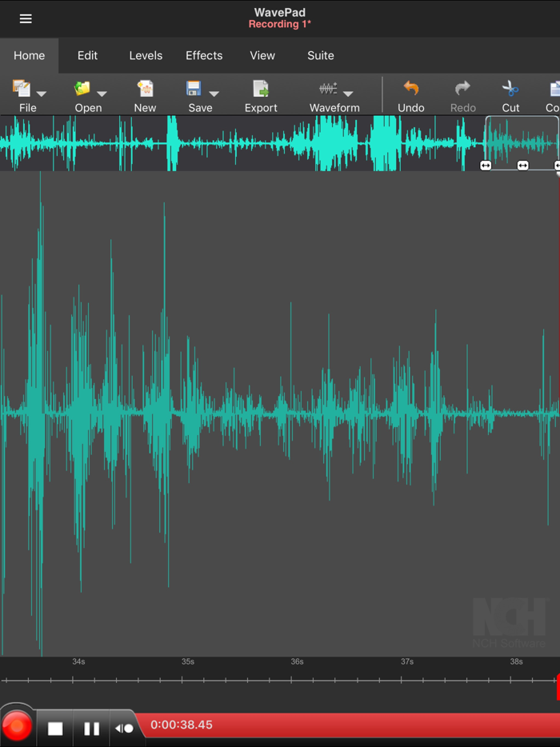Stop the recording
This screenshot has height=747, width=560.
pyautogui.click(x=55, y=729)
